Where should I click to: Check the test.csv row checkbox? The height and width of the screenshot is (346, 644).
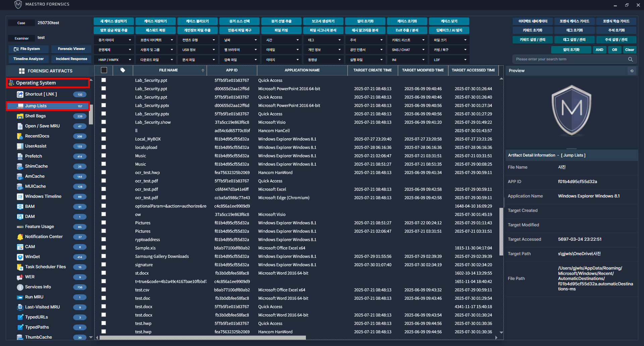pyautogui.click(x=104, y=290)
